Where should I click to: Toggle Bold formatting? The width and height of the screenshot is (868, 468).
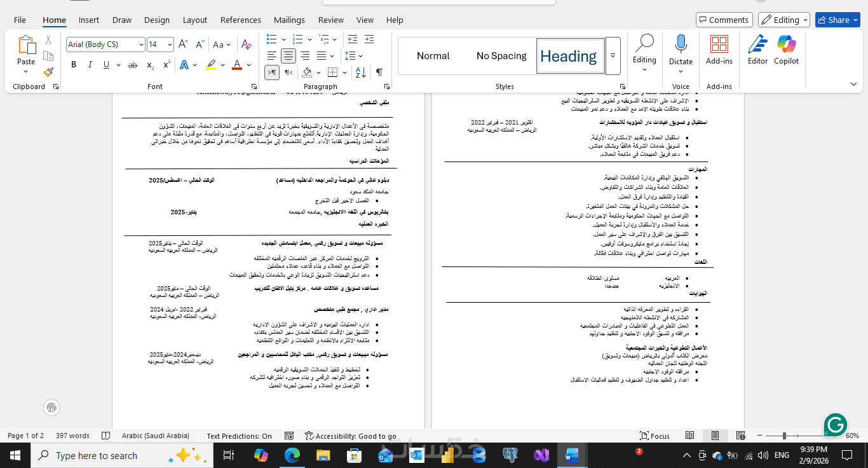coord(74,65)
